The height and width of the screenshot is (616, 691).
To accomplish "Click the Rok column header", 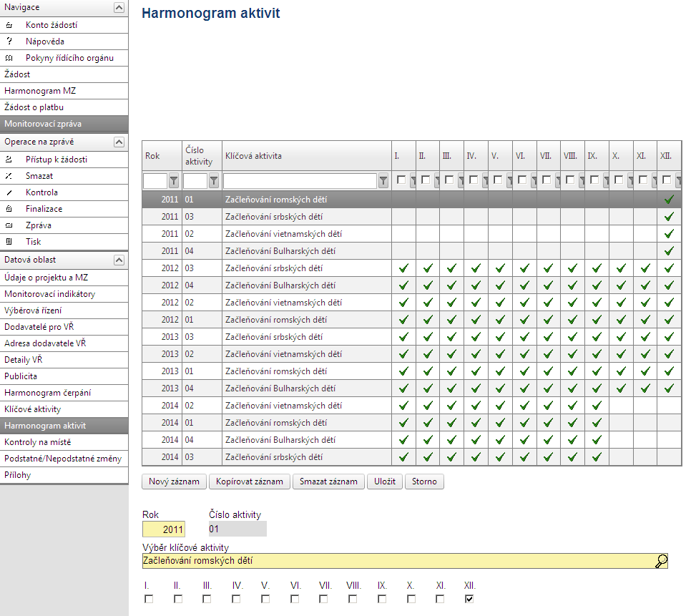I will 162,156.
